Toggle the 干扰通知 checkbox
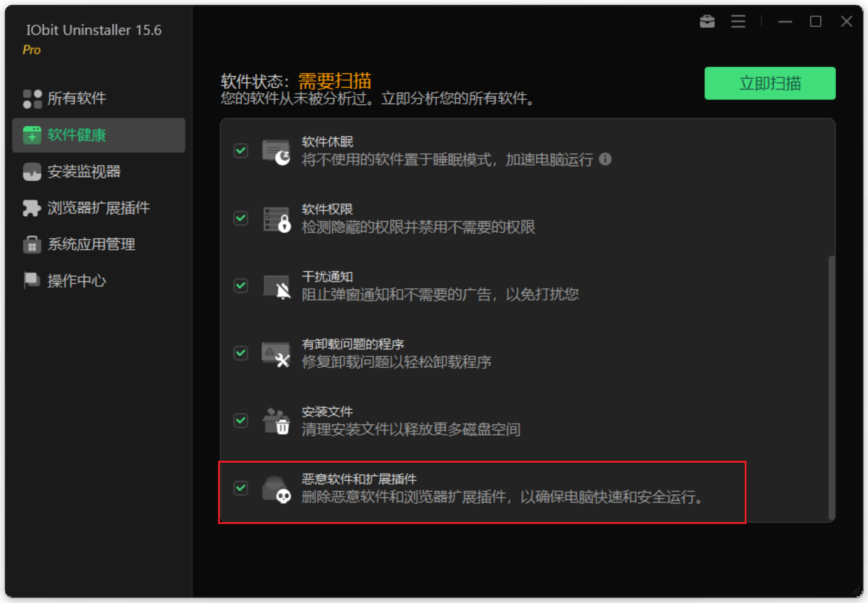Image resolution: width=868 pixels, height=603 pixels. [x=241, y=286]
